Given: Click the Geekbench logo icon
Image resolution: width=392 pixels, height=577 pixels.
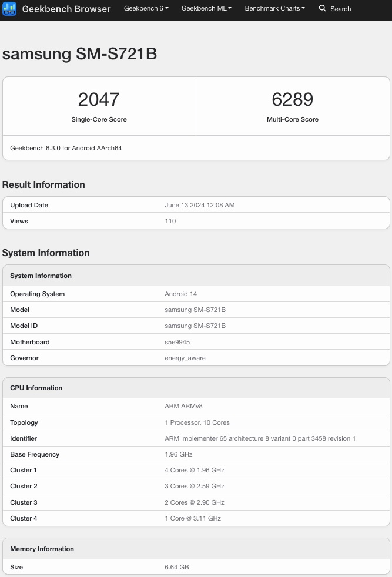Looking at the screenshot, I should (x=9, y=9).
